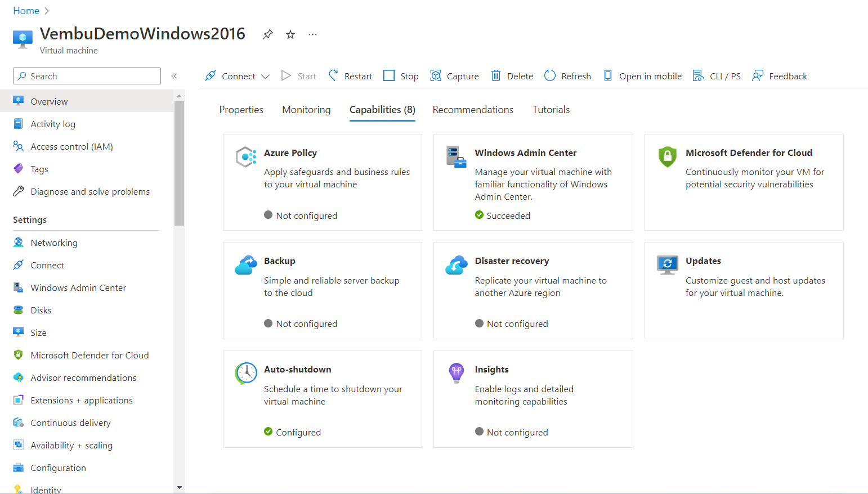Click the Auto-shutdown clock icon
The width and height of the screenshot is (868, 494).
(246, 373)
